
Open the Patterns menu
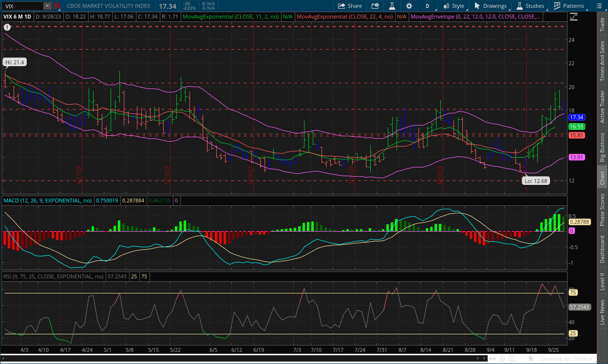(x=569, y=6)
